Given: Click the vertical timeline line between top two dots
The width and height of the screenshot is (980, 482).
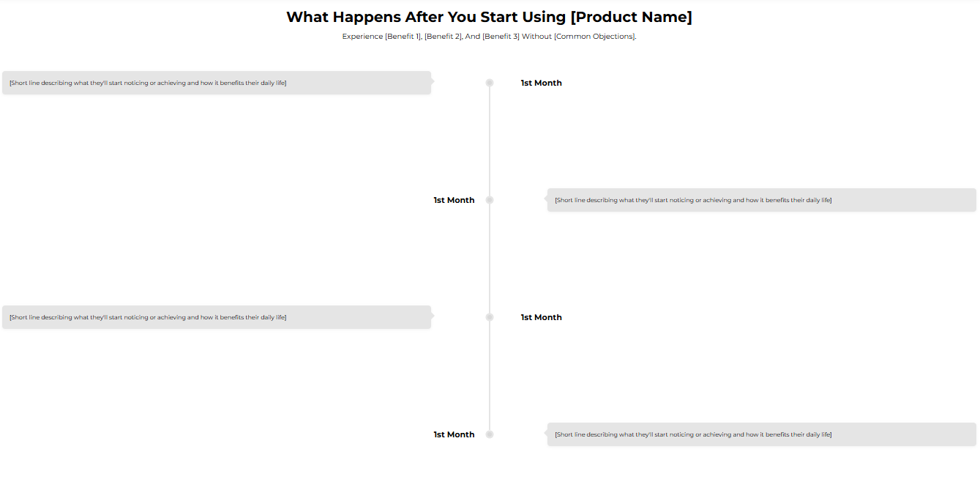Looking at the screenshot, I should [x=490, y=141].
